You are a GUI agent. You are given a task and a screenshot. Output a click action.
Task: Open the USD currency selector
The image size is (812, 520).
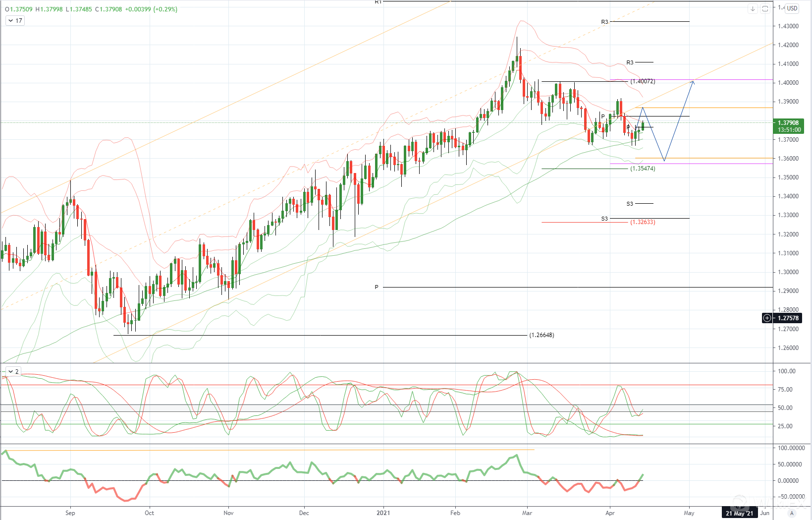(792, 8)
